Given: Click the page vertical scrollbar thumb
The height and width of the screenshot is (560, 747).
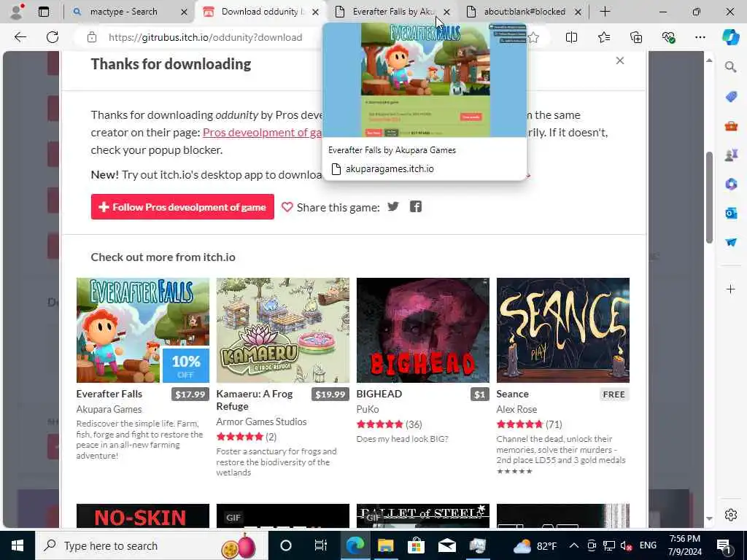Looking at the screenshot, I should coord(709,197).
